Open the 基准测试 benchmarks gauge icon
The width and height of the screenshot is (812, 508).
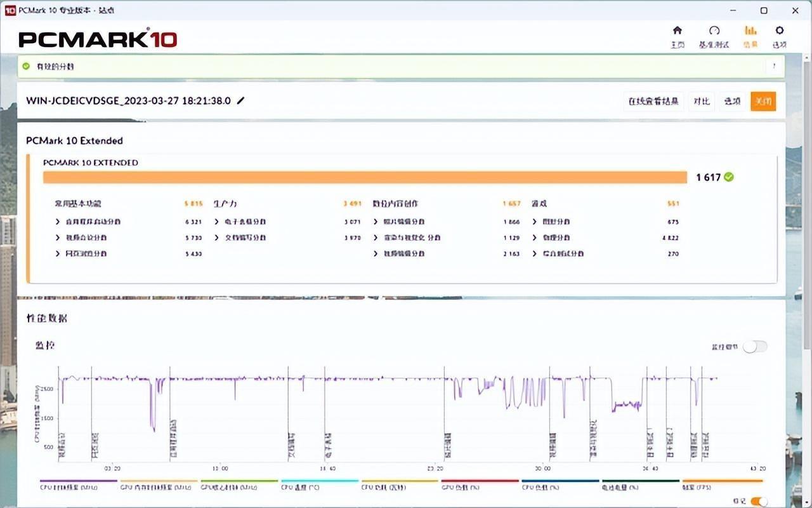[714, 30]
